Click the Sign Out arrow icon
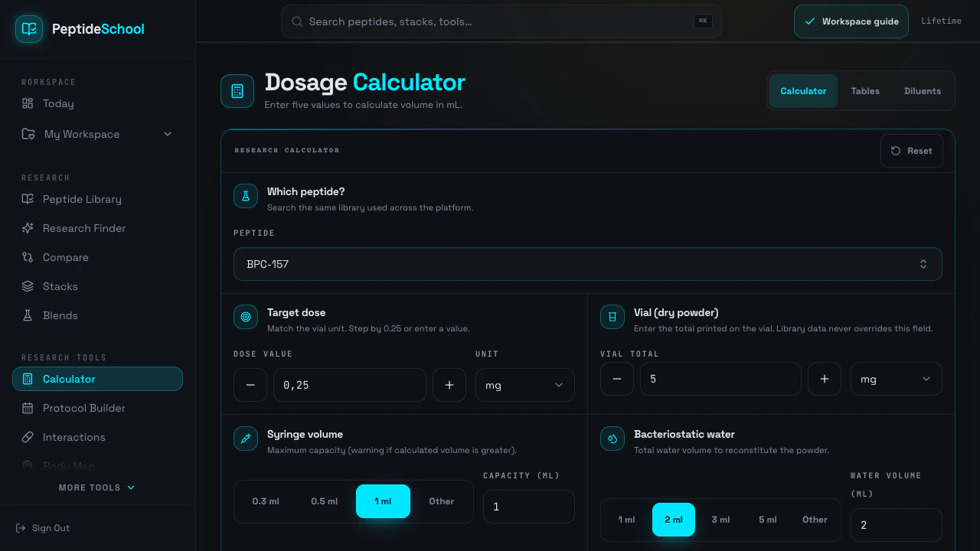 [x=21, y=528]
